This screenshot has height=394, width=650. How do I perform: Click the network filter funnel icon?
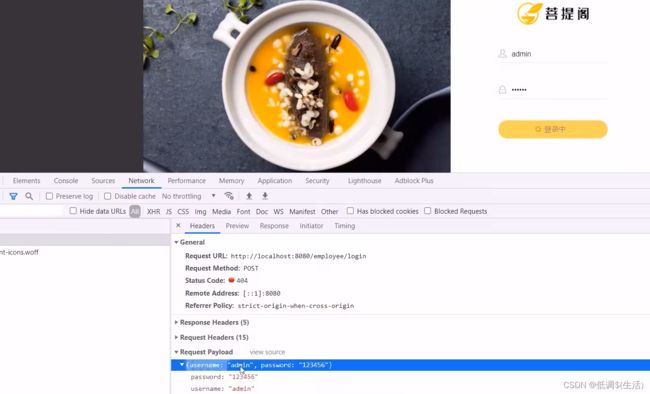13,196
